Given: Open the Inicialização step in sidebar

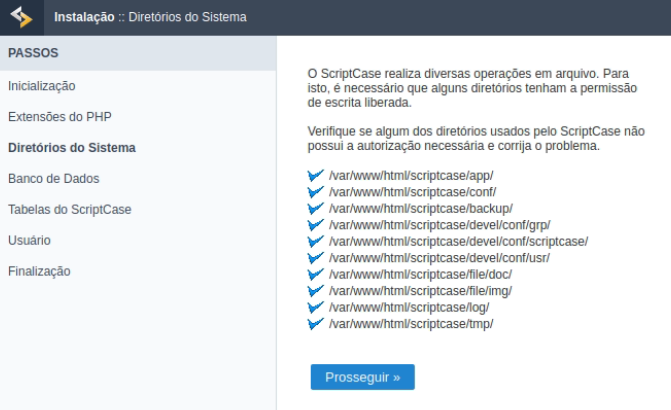Looking at the screenshot, I should pos(42,86).
